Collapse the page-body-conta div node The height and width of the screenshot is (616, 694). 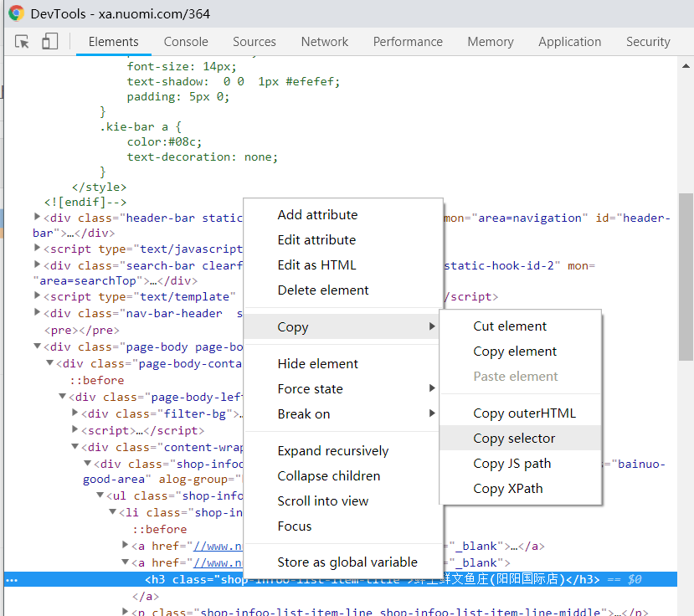(50, 363)
